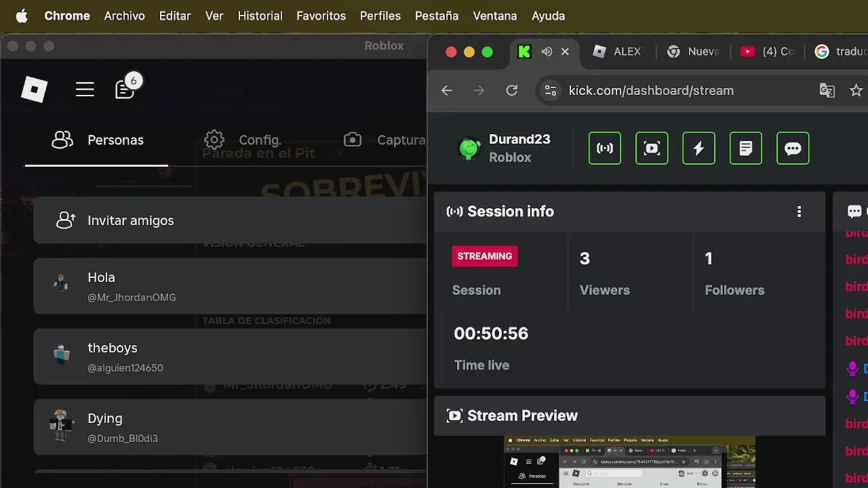This screenshot has height=488, width=868.
Task: Switch to the YouTube (4) browser tab
Action: point(767,52)
